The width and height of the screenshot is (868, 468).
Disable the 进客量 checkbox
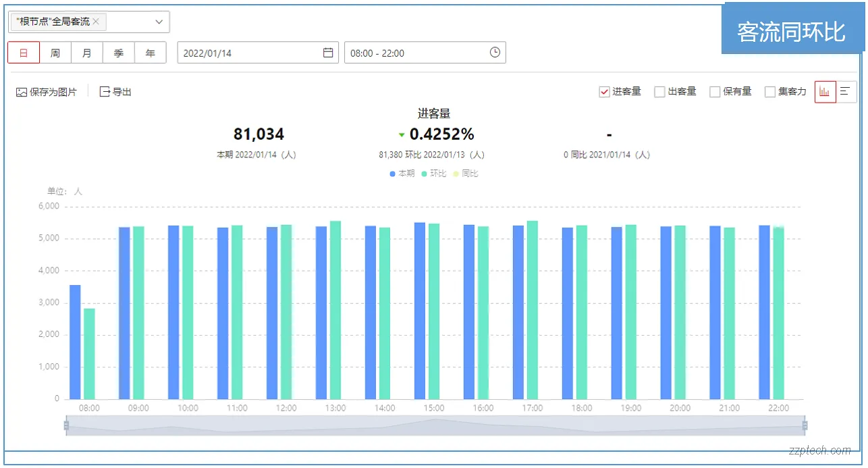tap(604, 91)
